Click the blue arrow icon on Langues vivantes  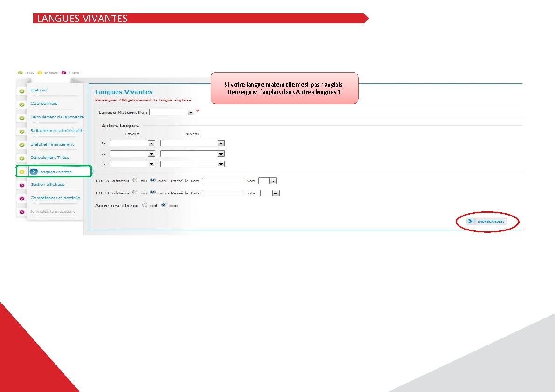34,172
